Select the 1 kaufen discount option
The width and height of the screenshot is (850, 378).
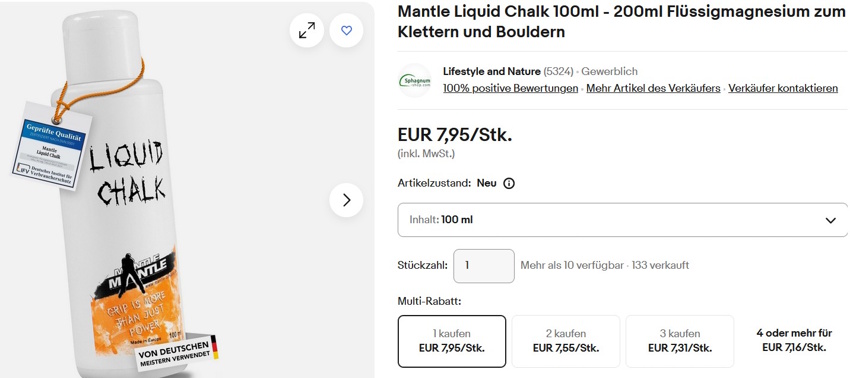pos(452,341)
